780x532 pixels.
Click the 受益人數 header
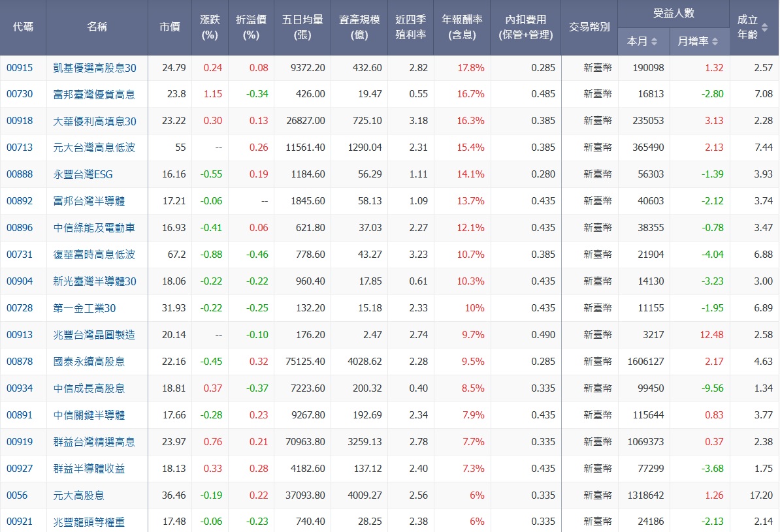click(673, 14)
